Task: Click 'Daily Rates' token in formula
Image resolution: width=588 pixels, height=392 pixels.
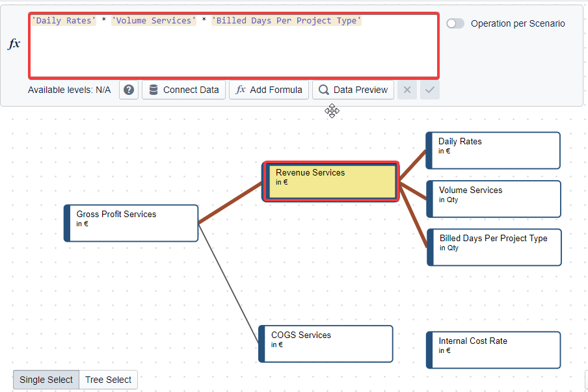Action: coord(64,21)
